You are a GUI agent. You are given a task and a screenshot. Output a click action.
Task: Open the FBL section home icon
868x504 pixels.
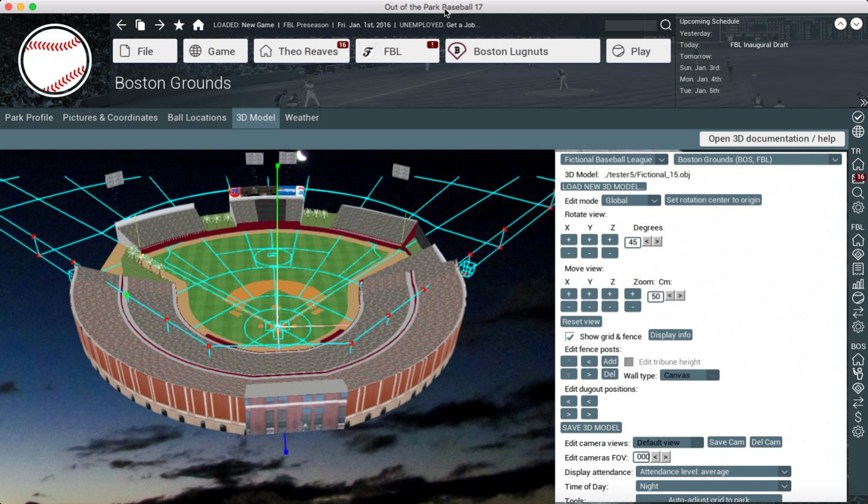point(858,240)
